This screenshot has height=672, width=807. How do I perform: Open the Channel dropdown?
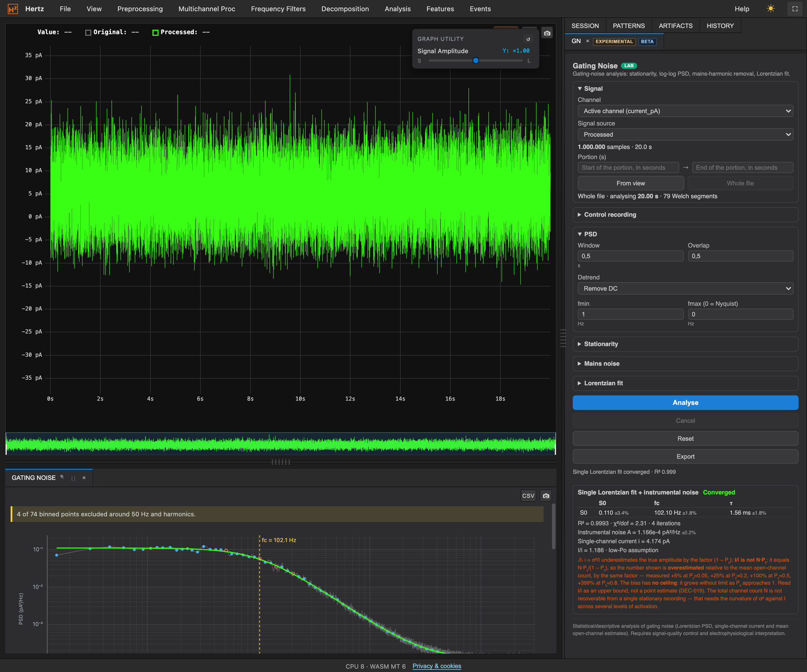click(x=685, y=111)
